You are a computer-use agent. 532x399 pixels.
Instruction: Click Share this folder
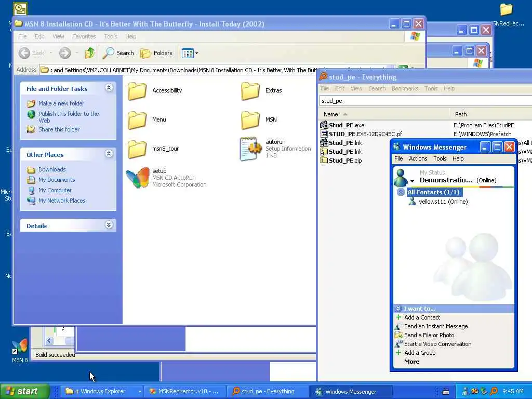pyautogui.click(x=59, y=129)
